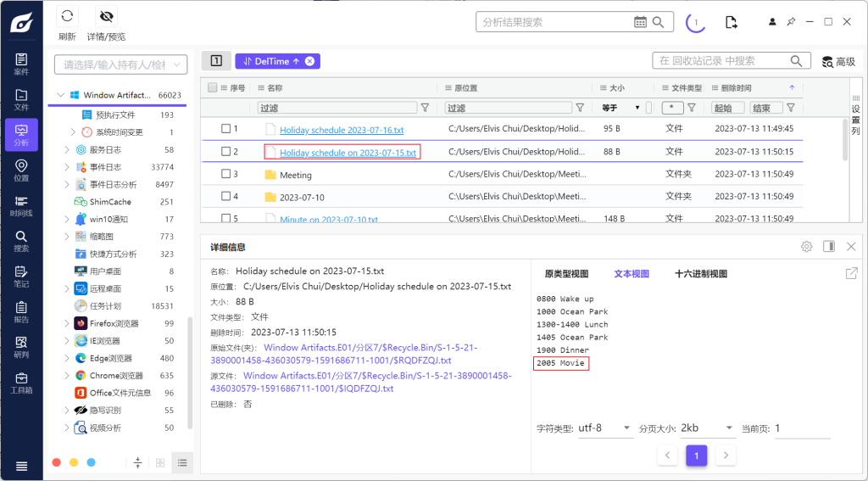The height and width of the screenshot is (481, 868).
Task: Open the 分页大小 2kb dropdown
Action: (x=705, y=428)
